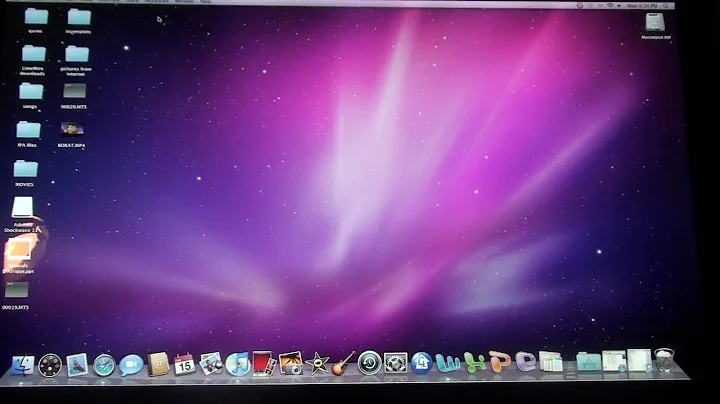Screen dimensions: 720x404
Task: Open the Applications folder stack in Dock
Action: 589,361
